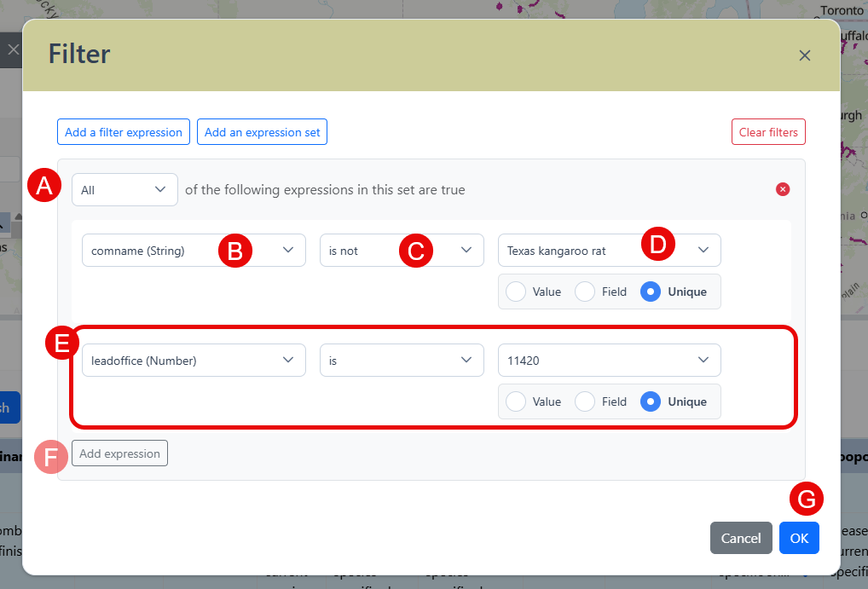Open the leadoffice (Number) field dropdown

pos(194,361)
